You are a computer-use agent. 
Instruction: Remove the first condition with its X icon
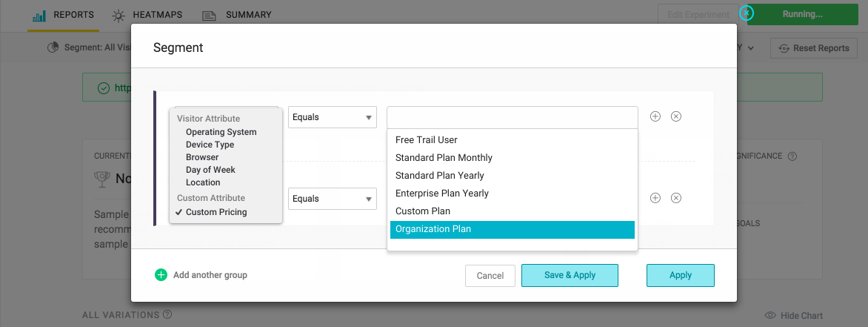676,116
